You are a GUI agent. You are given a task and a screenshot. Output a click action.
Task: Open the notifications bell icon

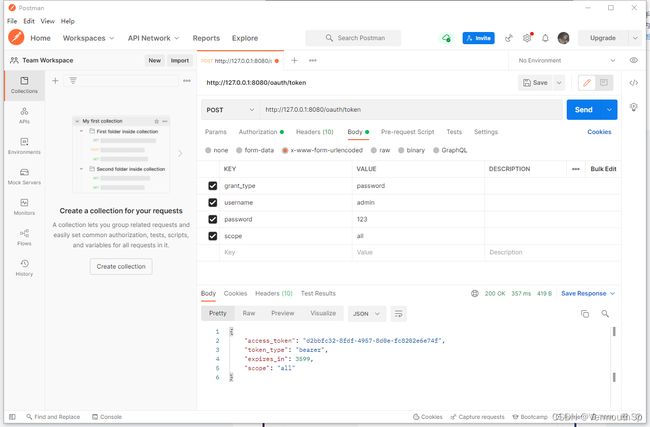(x=545, y=38)
